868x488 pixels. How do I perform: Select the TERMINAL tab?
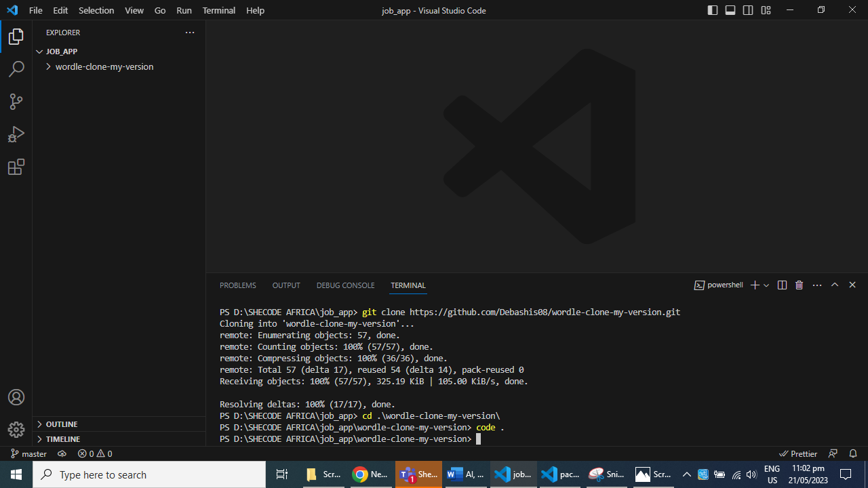click(x=408, y=285)
